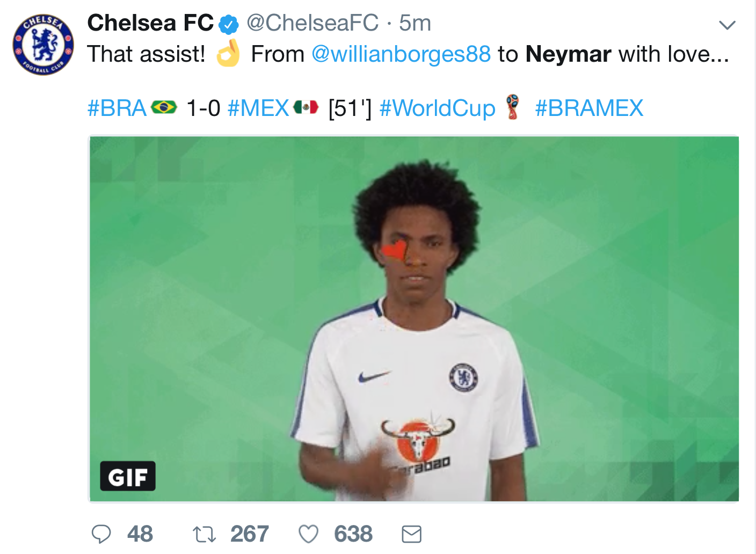Click the GIF badge on the media

[128, 476]
